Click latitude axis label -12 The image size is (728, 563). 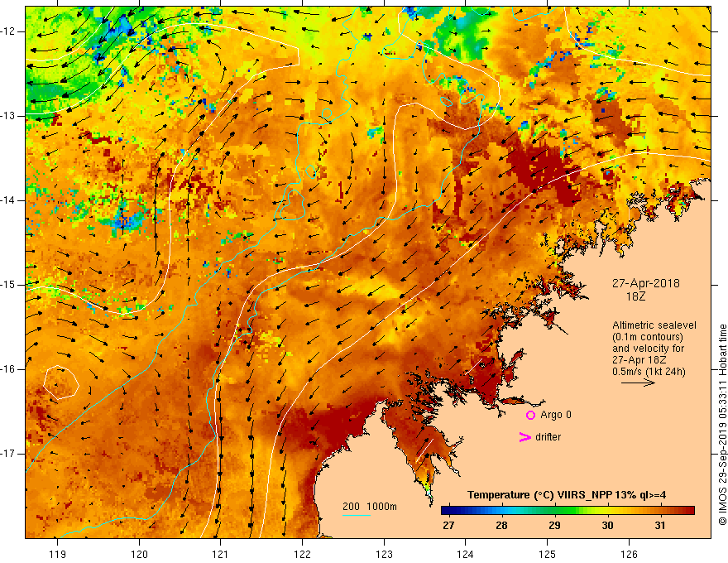pyautogui.click(x=9, y=31)
